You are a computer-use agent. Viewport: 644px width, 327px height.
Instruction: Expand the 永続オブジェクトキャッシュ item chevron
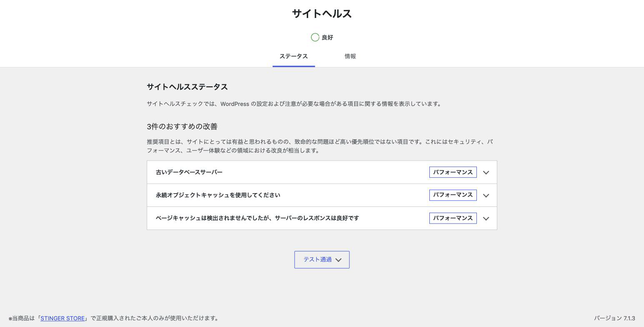coord(486,195)
